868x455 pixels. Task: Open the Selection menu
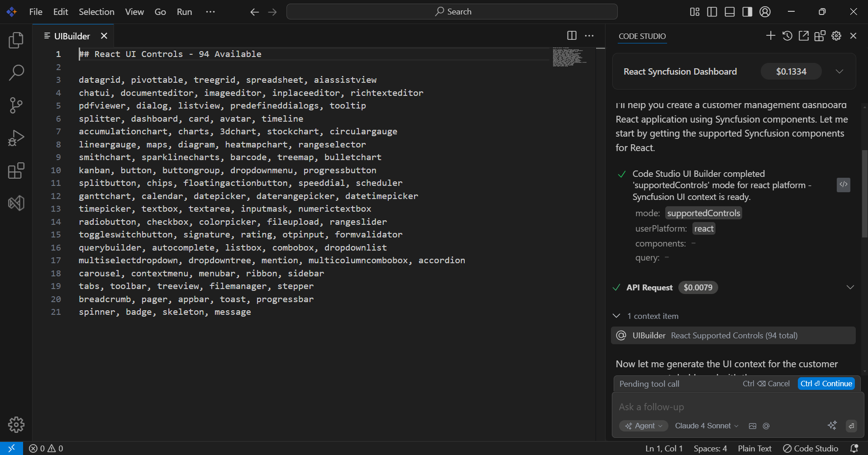coord(96,12)
